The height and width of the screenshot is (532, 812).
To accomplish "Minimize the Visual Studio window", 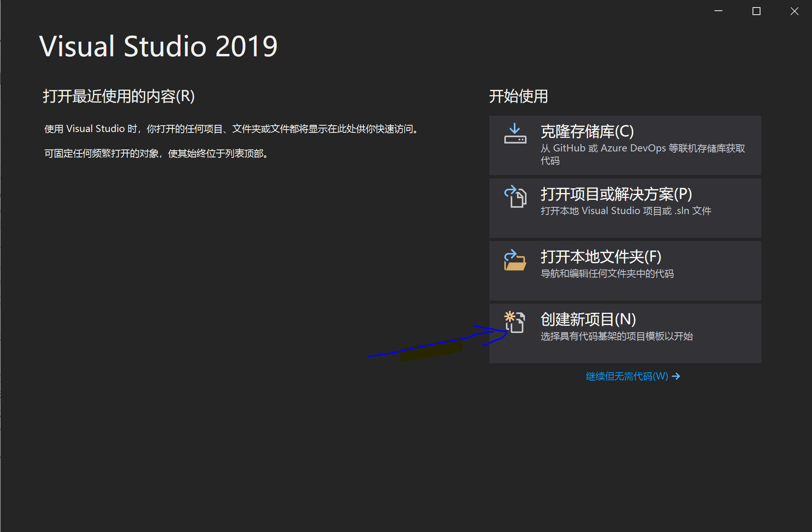I will (719, 11).
